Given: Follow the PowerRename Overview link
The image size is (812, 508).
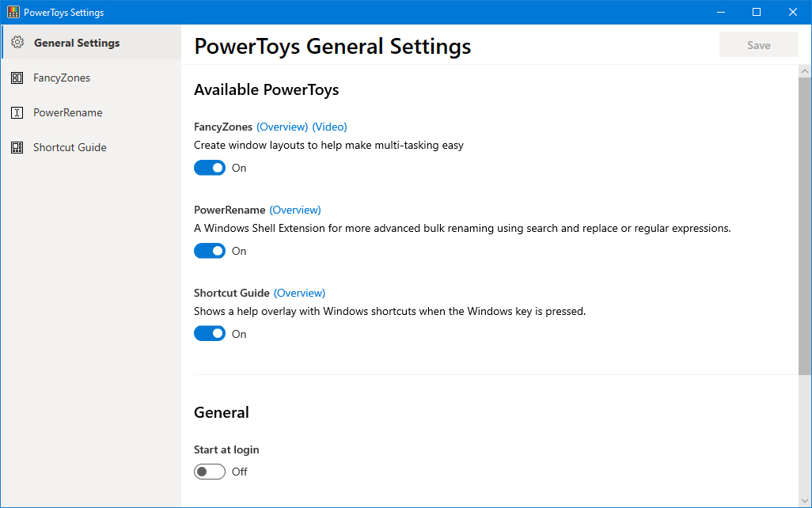Looking at the screenshot, I should [x=295, y=210].
